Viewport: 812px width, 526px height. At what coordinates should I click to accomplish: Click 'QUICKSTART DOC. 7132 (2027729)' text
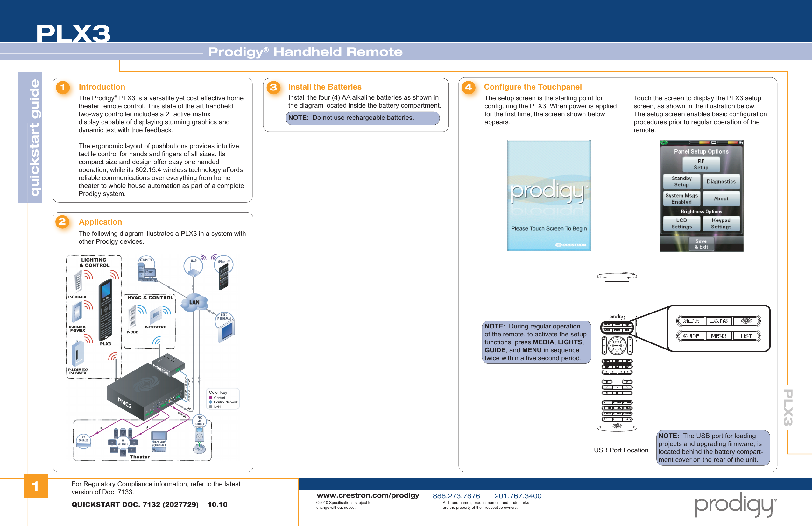135,504
